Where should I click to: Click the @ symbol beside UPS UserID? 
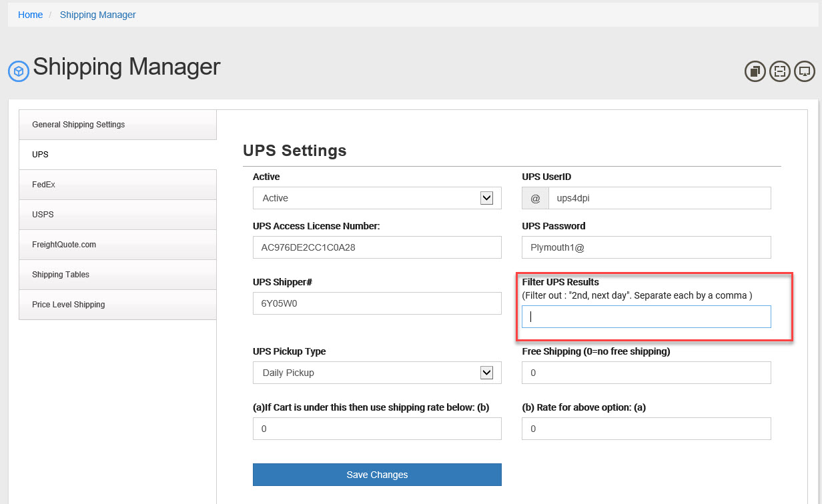coord(535,198)
